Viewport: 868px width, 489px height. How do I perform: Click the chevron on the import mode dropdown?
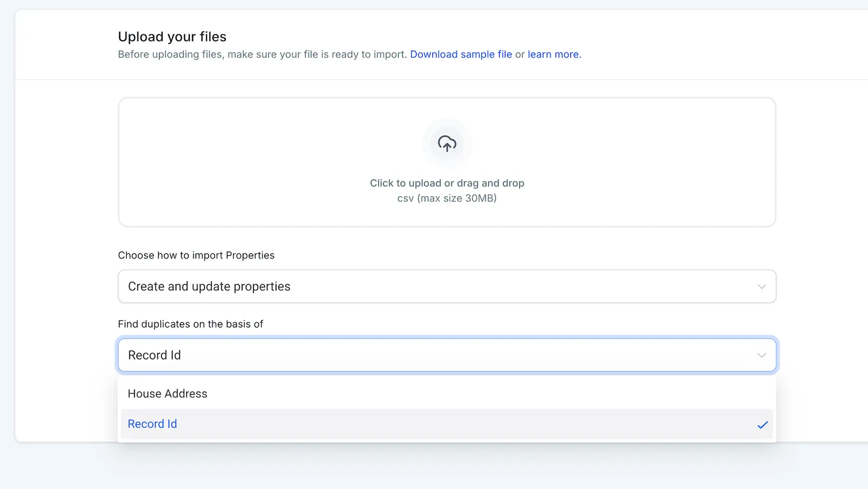click(762, 286)
